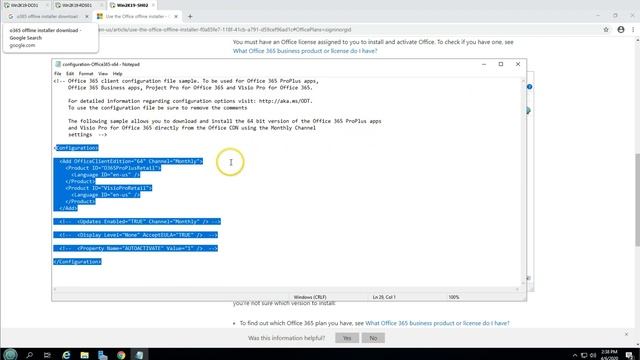Click the Chrome address bar URL
640x360 pixels.
(x=224, y=30)
